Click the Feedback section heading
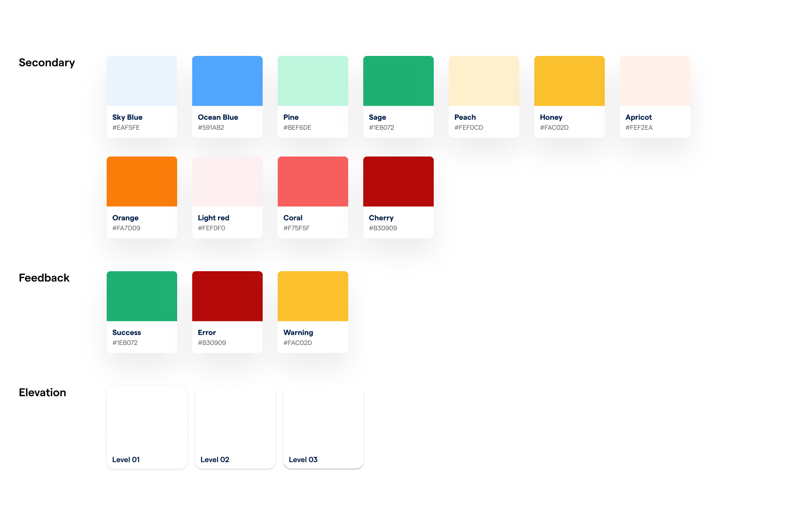 (44, 278)
